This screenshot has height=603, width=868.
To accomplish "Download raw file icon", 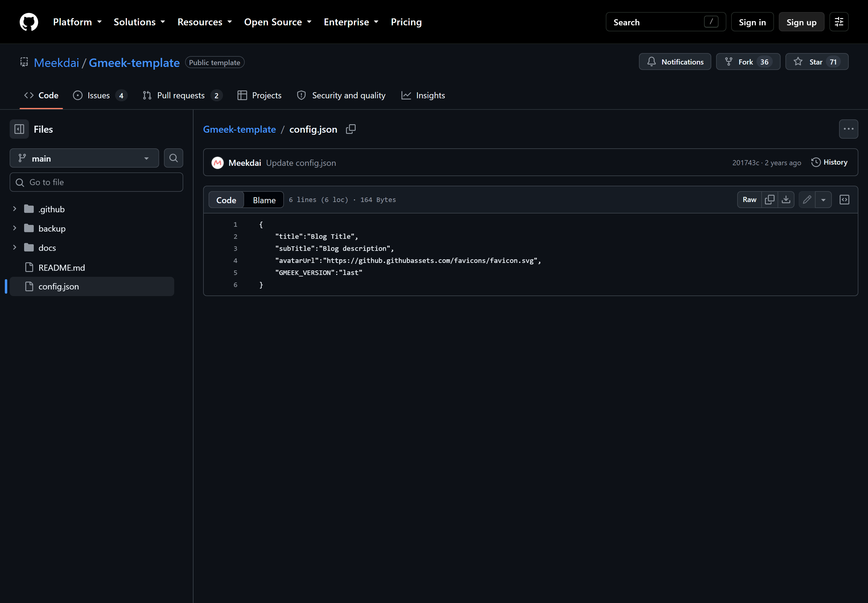I will pyautogui.click(x=786, y=200).
